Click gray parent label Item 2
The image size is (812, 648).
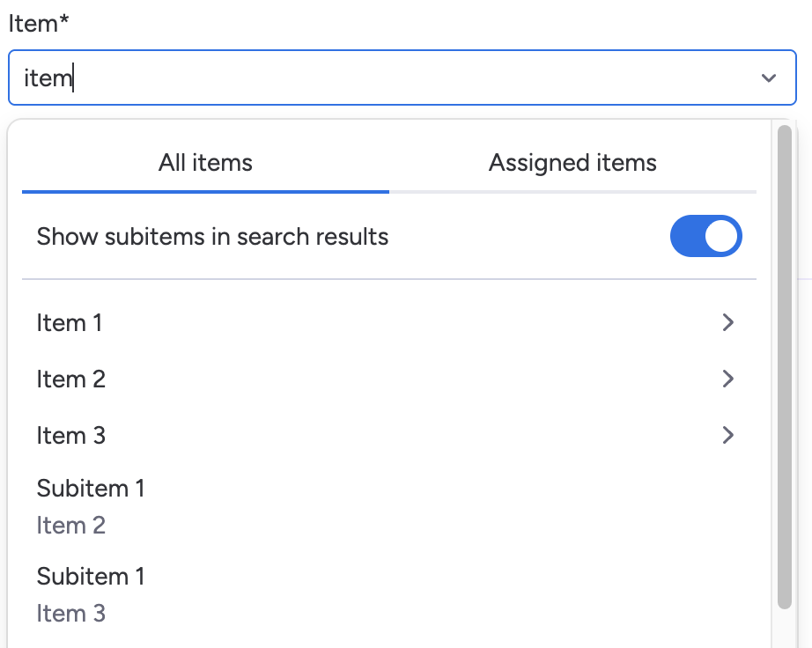coord(71,526)
